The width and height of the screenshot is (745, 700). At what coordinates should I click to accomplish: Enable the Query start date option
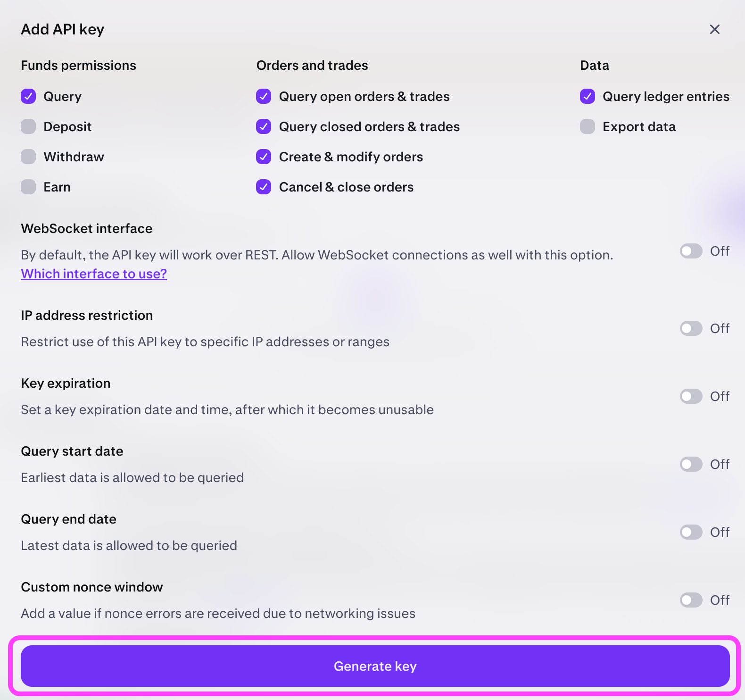691,464
